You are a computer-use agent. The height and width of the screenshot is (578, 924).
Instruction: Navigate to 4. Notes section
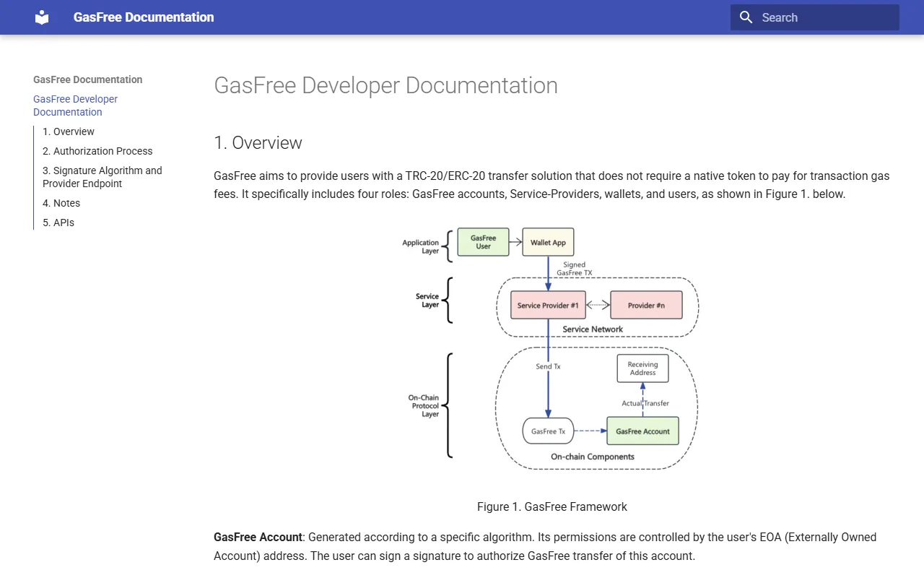[x=61, y=203]
